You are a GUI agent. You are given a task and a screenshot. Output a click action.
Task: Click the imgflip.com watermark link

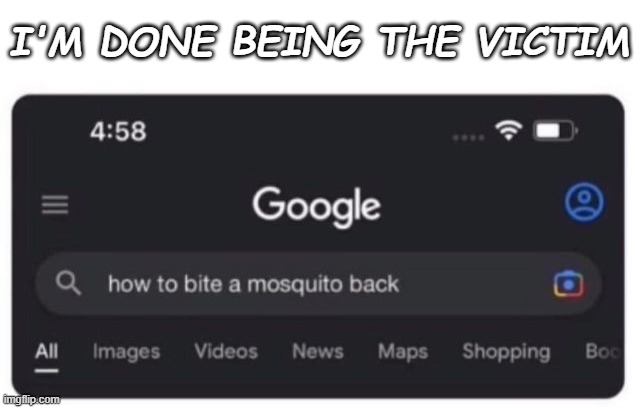click(31, 399)
